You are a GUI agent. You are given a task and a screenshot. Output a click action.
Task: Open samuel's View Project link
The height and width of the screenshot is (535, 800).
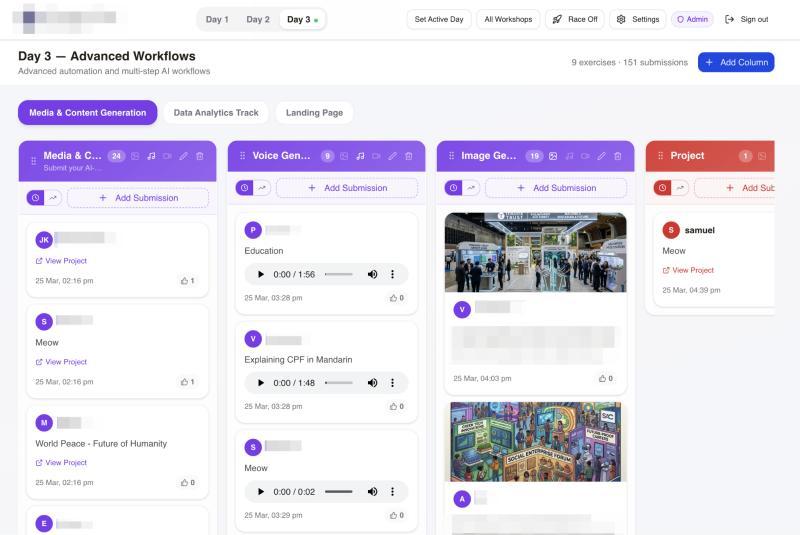688,270
